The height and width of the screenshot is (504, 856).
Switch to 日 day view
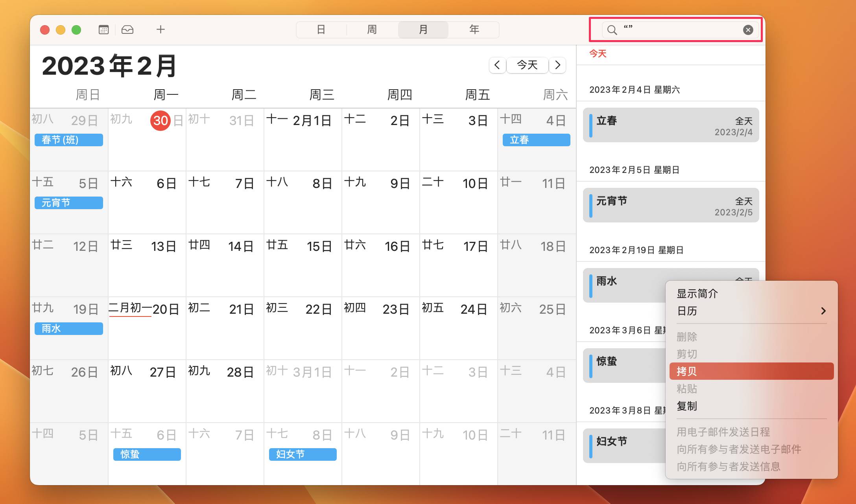tap(321, 29)
